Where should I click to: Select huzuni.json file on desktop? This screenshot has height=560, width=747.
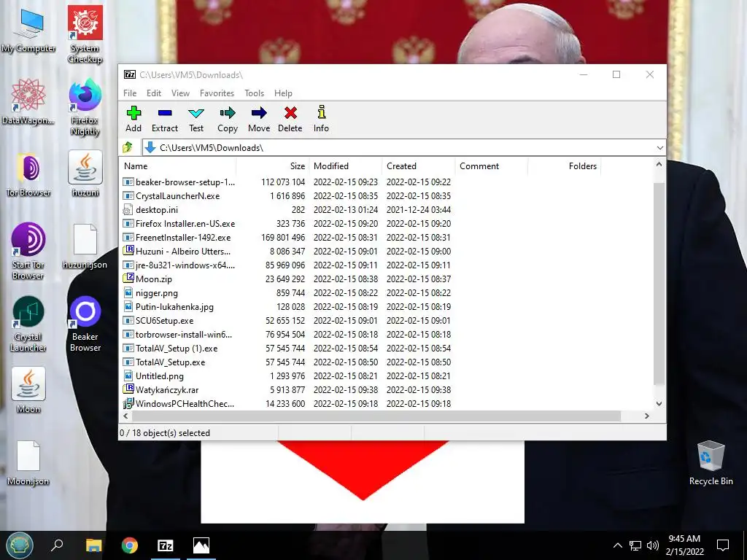pos(85,246)
